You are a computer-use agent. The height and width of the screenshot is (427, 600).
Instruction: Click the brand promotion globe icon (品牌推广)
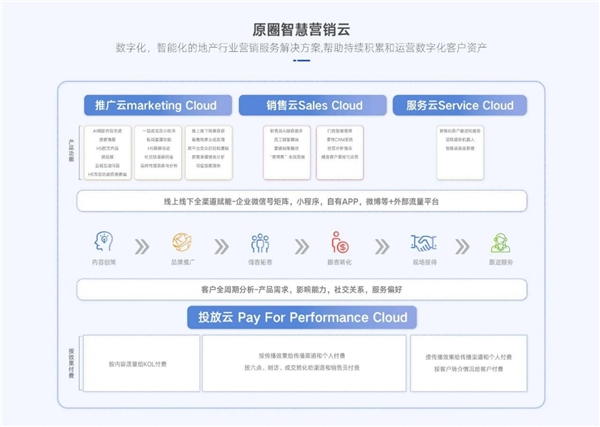tap(182, 242)
